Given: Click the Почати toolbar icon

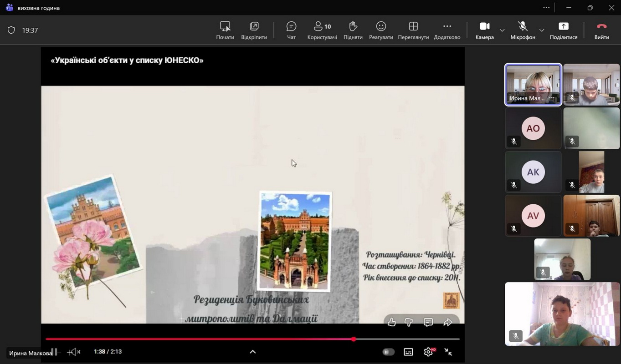Looking at the screenshot, I should [x=225, y=30].
